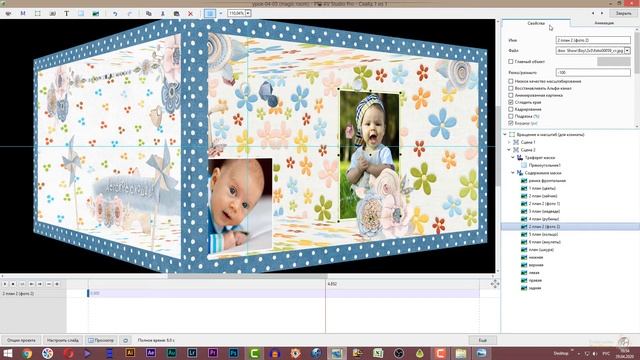Click the Просмотр preview button
Screen dimensions: 640x360
point(101,340)
